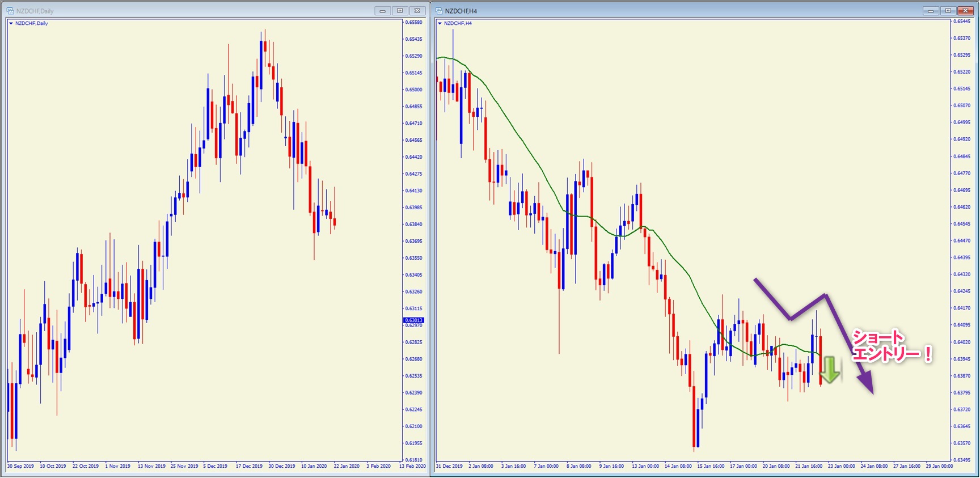This screenshot has height=478, width=980.
Task: Click the '5 Dec 2019' date label
Action: 216,466
